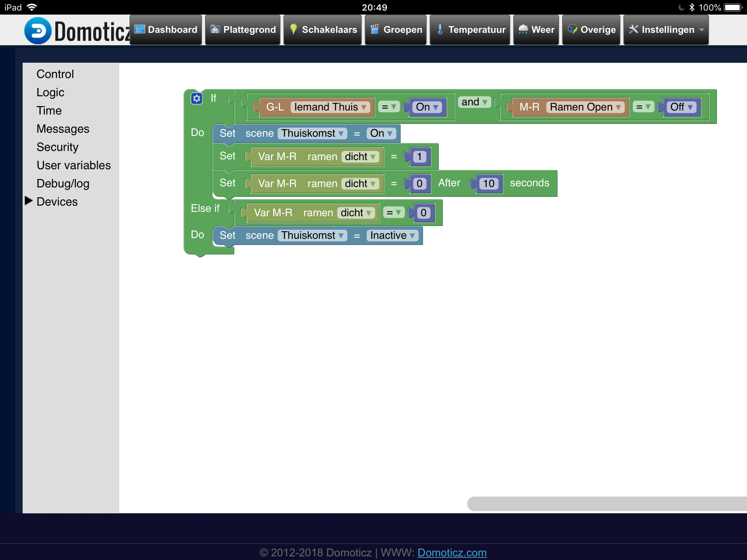
Task: Open the Dashboard tab
Action: pos(166,30)
